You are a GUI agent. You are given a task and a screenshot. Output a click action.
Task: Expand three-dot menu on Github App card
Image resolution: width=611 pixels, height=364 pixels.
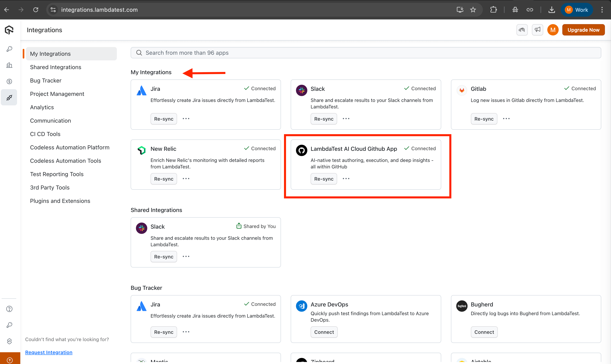pyautogui.click(x=346, y=179)
